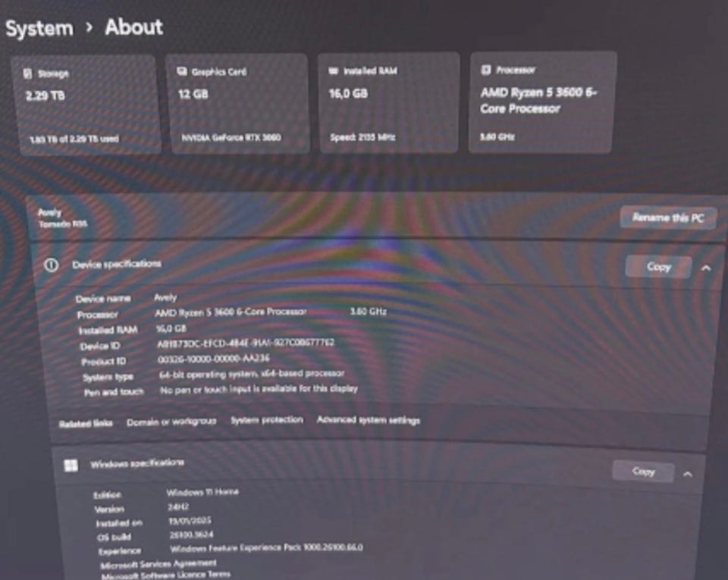Open the Microsoft Services Agreement link
Image resolution: width=728 pixels, height=580 pixels.
(158, 564)
